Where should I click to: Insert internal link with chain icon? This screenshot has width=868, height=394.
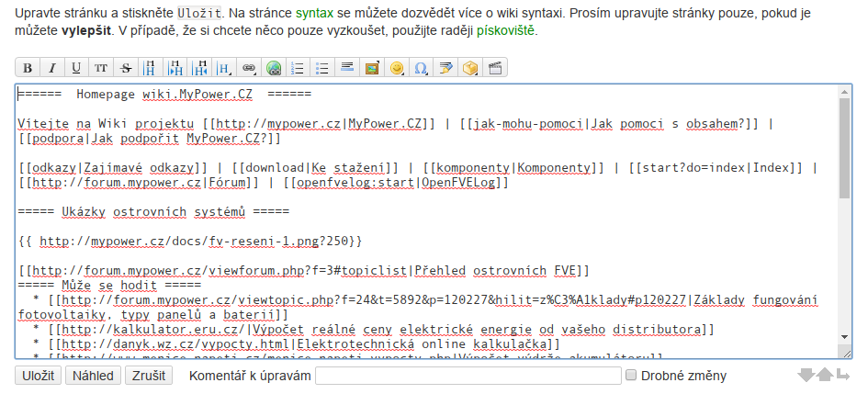[x=248, y=68]
